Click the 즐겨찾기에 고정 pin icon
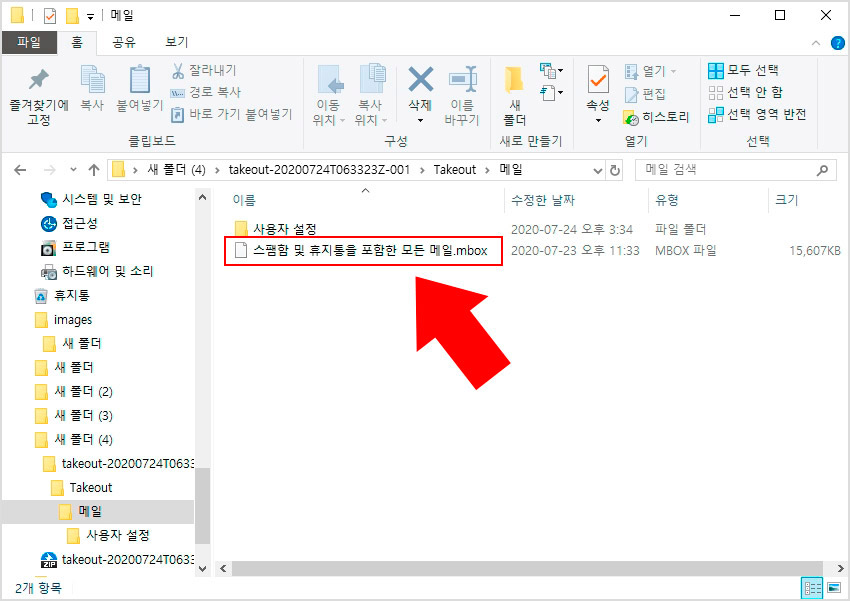This screenshot has height=601, width=850. click(38, 80)
